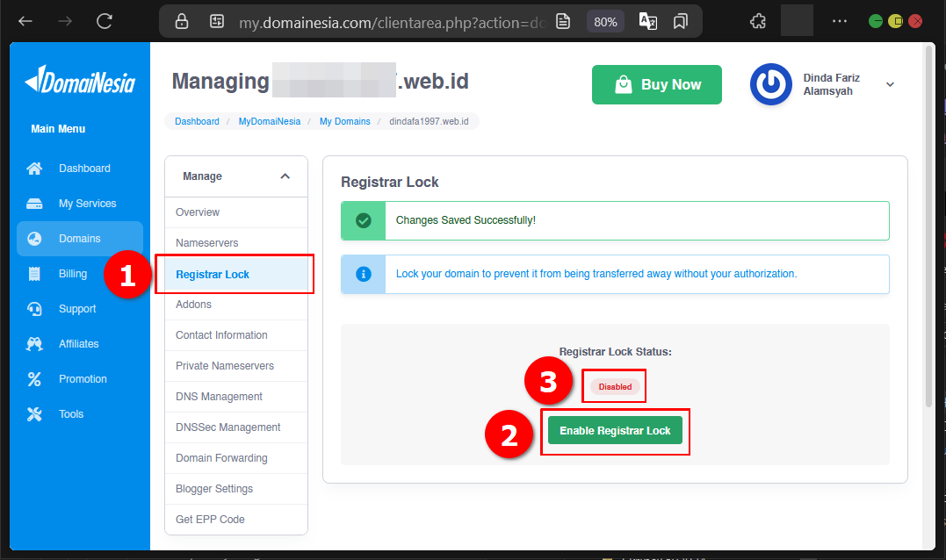Open Addons in Manage list
Viewport: 946px width, 560px height.
[236, 305]
